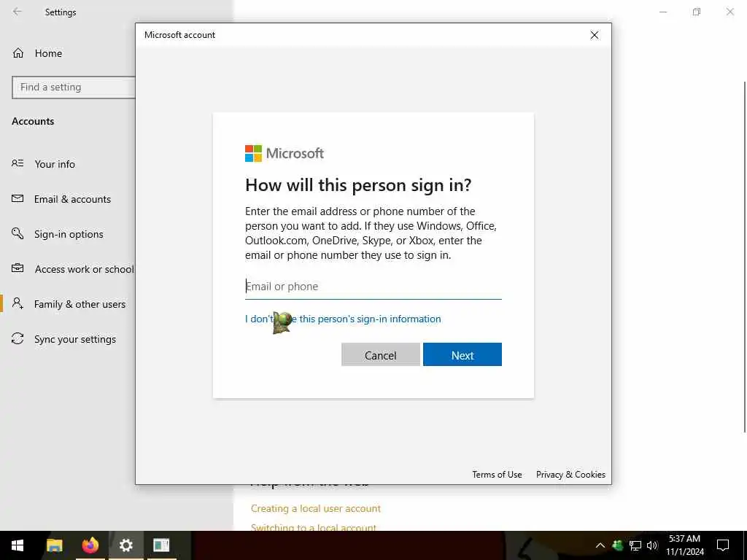Screen dimensions: 747x560
Task: Click the How will this person sign in? heading
Action: [358, 184]
